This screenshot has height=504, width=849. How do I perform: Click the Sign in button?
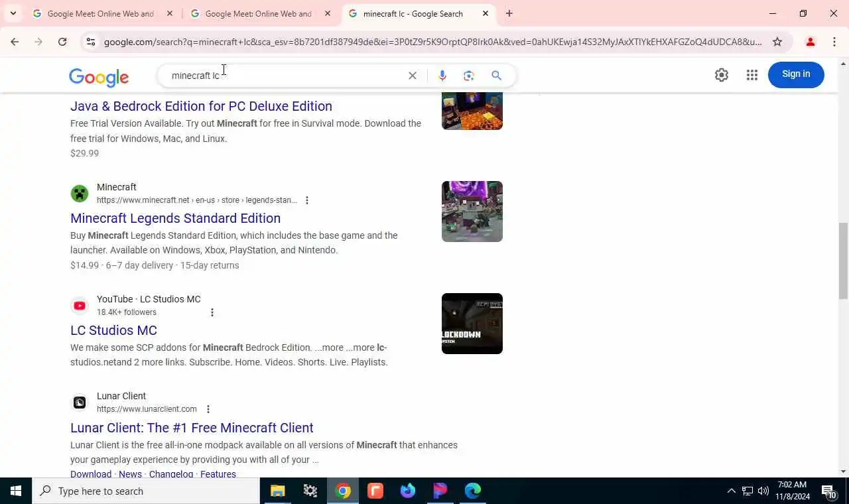click(x=796, y=74)
